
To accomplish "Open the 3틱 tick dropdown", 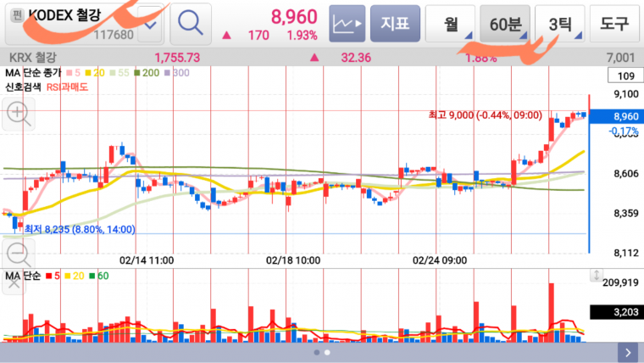I will pyautogui.click(x=560, y=24).
